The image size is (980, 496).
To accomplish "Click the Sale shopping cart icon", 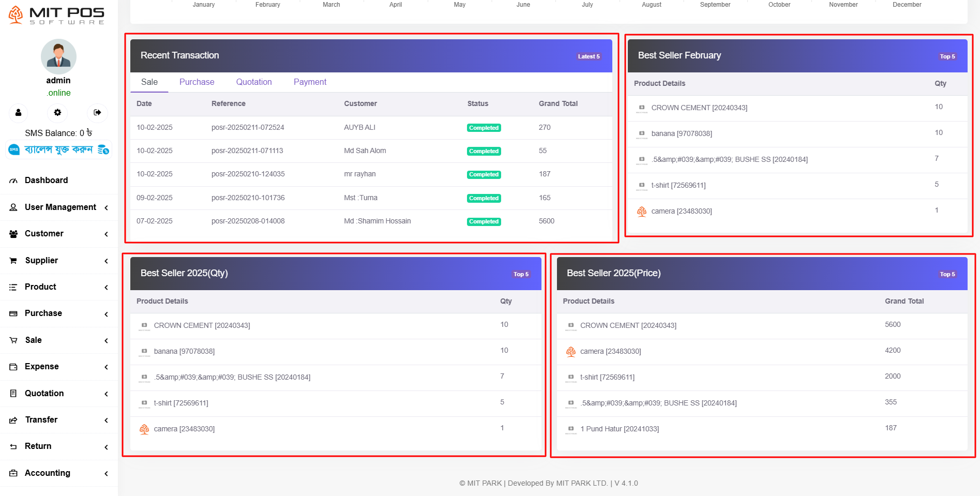I will point(13,340).
